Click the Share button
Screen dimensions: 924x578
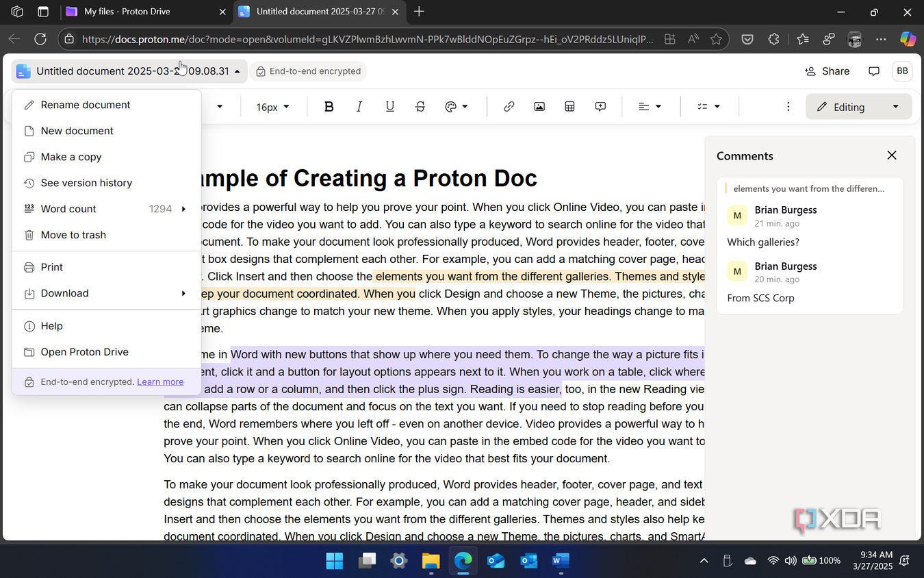click(827, 71)
